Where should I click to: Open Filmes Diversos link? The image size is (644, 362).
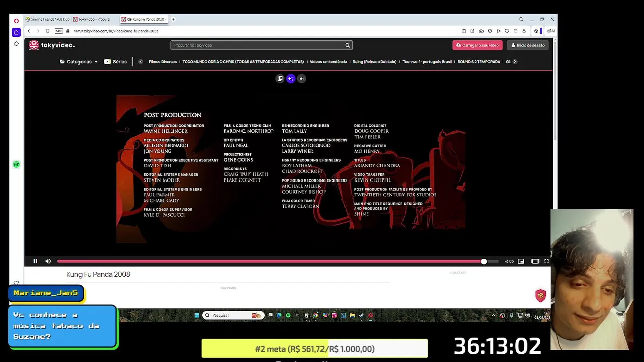[x=163, y=62]
